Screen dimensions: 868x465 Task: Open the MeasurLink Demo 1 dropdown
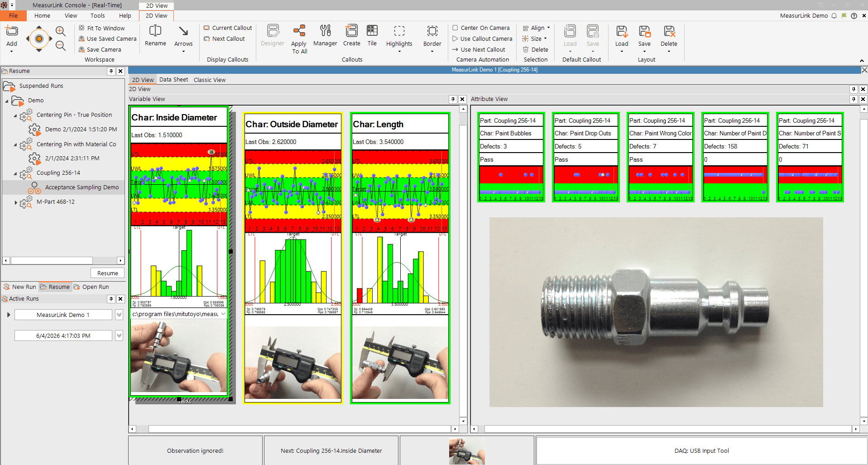point(119,315)
